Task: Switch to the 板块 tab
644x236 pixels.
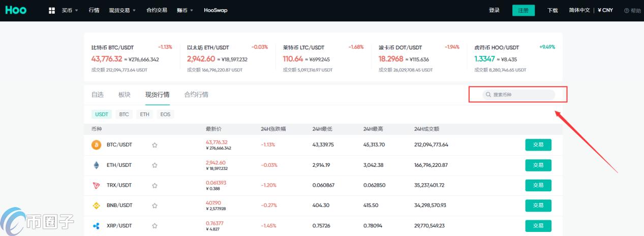Action: 125,95
